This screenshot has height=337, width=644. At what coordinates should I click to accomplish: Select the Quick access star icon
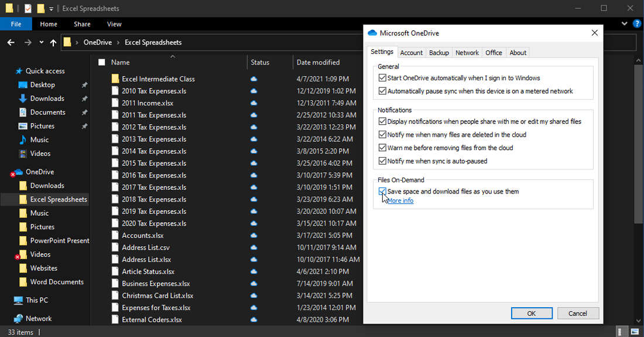(19, 71)
